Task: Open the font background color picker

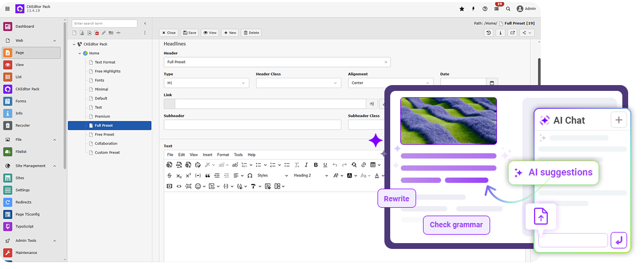Action: (x=350, y=175)
